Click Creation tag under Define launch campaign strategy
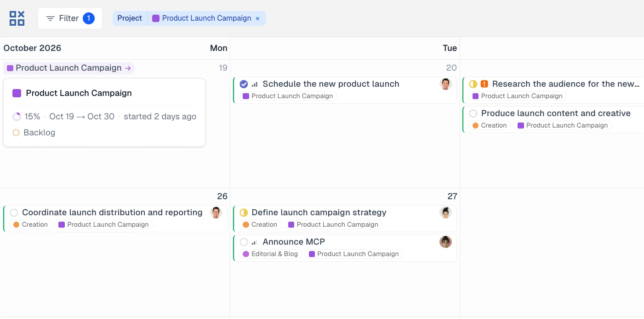Image resolution: width=644 pixels, height=319 pixels. 260,224
